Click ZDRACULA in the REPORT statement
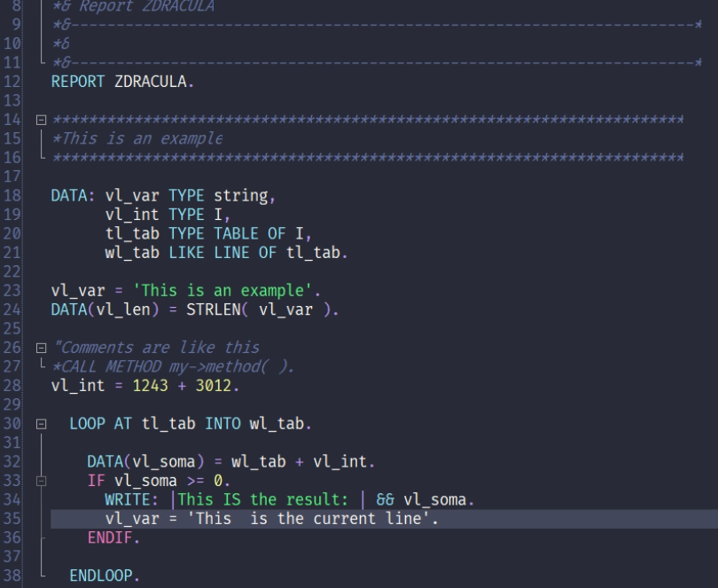 coord(150,82)
